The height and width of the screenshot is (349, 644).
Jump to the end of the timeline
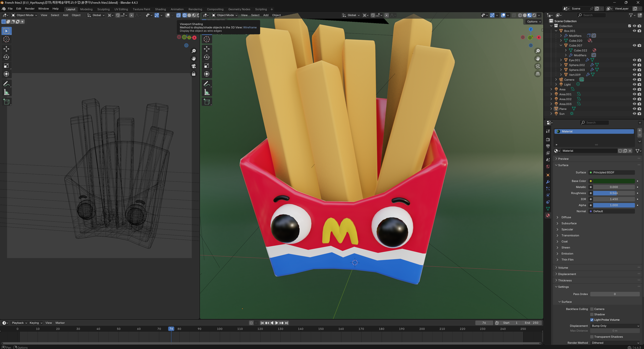[287, 323]
